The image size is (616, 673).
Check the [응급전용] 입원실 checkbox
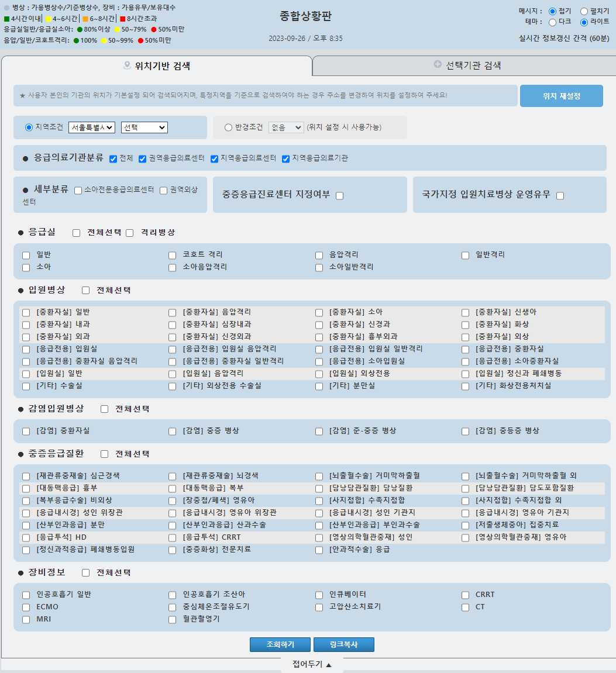(26, 350)
